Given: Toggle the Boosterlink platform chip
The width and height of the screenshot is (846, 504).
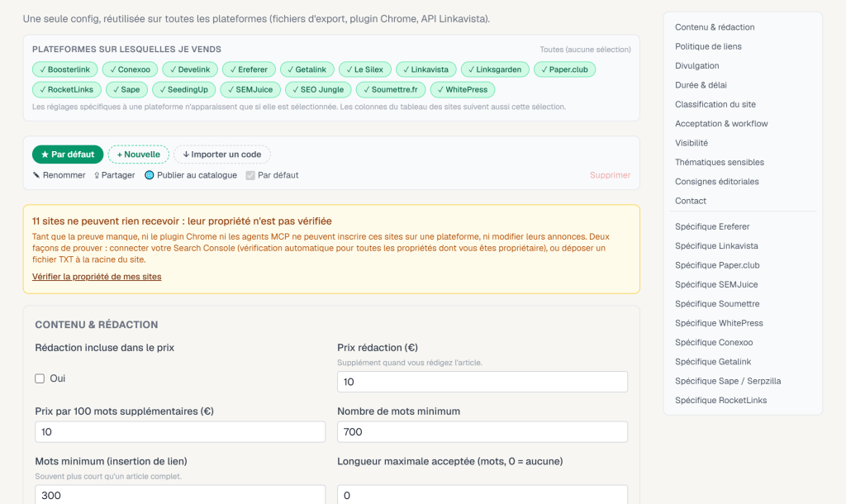Looking at the screenshot, I should [x=64, y=69].
